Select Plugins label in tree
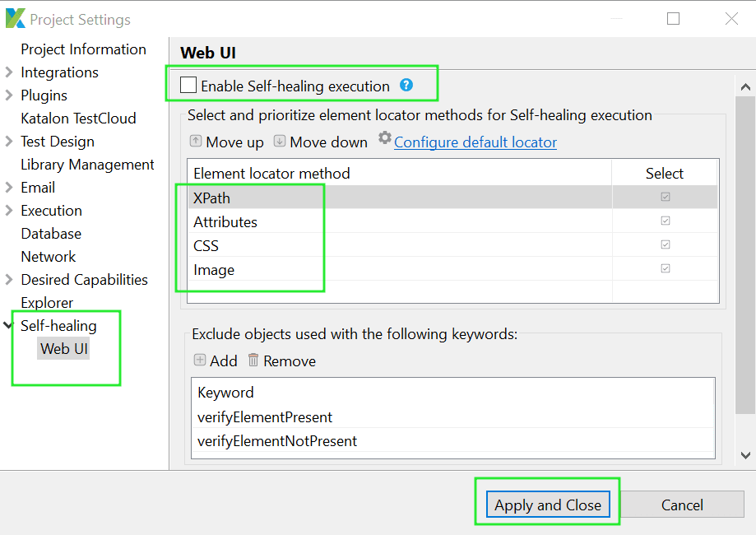Image resolution: width=756 pixels, height=535 pixels. pyautogui.click(x=44, y=95)
